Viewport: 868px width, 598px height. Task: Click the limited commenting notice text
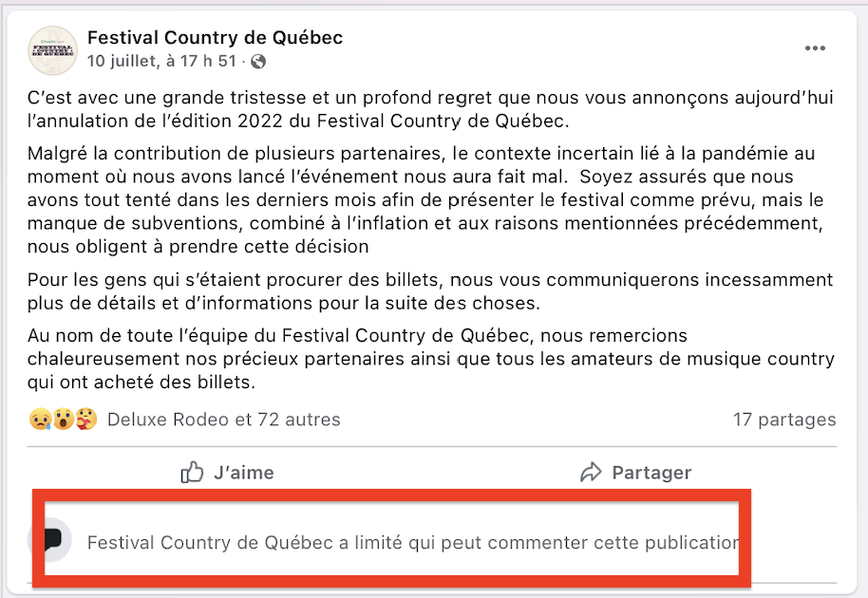coord(413,543)
